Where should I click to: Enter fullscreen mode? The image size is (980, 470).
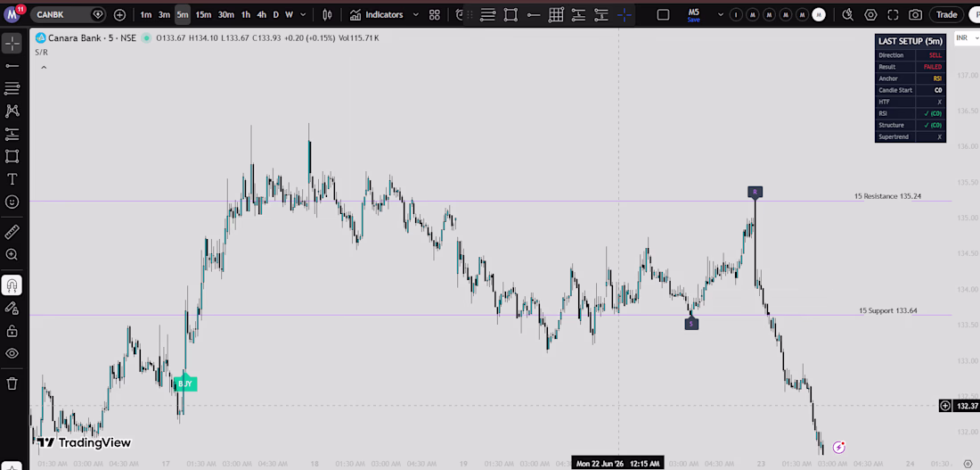coord(893,14)
